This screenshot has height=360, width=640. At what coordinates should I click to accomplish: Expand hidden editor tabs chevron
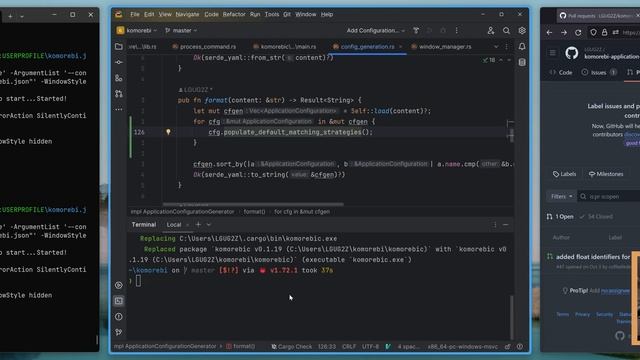click(496, 47)
